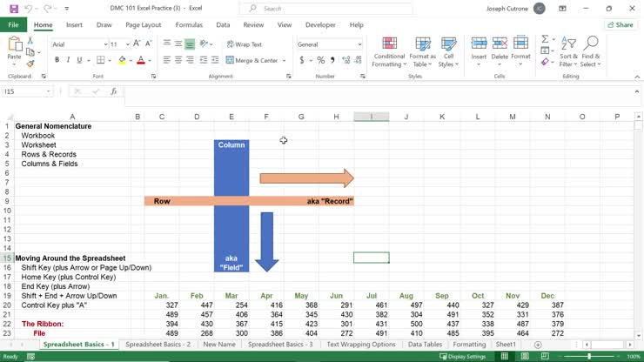
Task: Adjust the zoom slider in status bar
Action: pos(589,356)
